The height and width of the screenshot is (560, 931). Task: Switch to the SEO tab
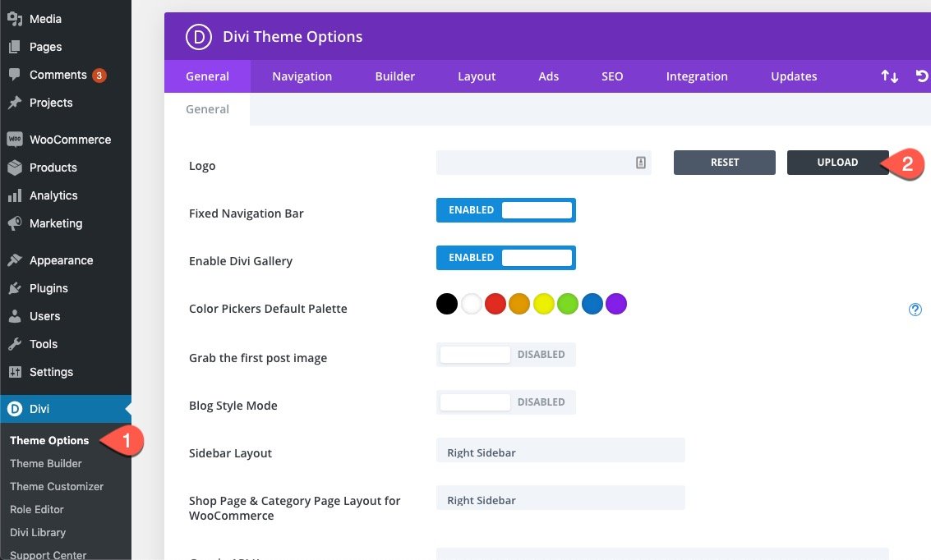612,76
